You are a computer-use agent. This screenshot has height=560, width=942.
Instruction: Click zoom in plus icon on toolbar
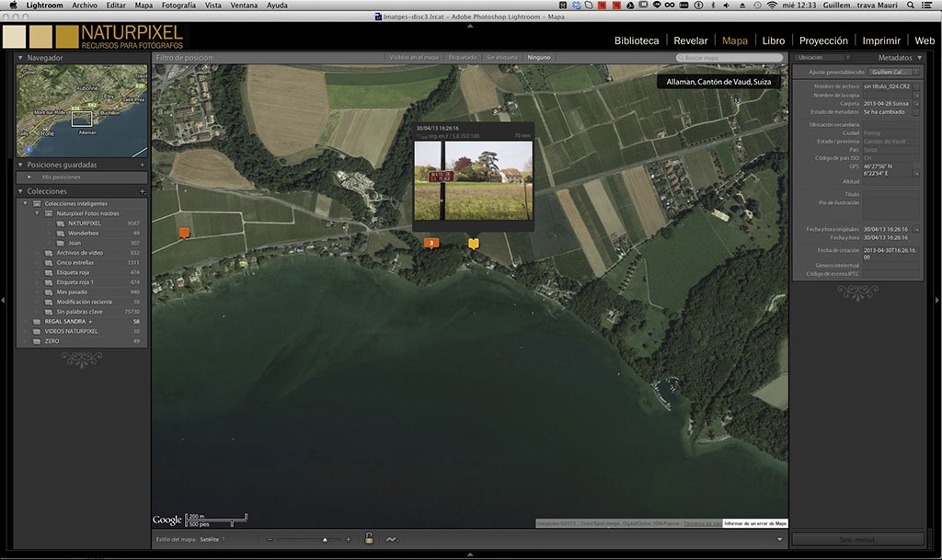pos(348,539)
